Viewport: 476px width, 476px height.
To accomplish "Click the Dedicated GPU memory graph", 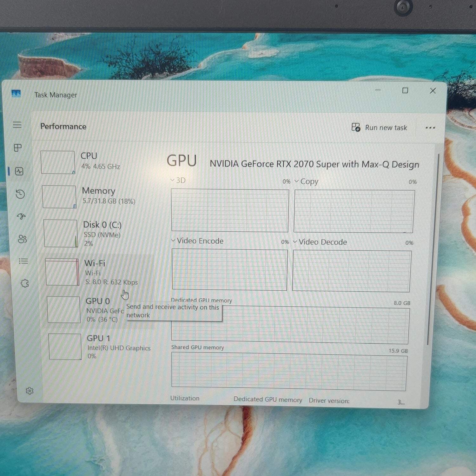I will pos(290,325).
